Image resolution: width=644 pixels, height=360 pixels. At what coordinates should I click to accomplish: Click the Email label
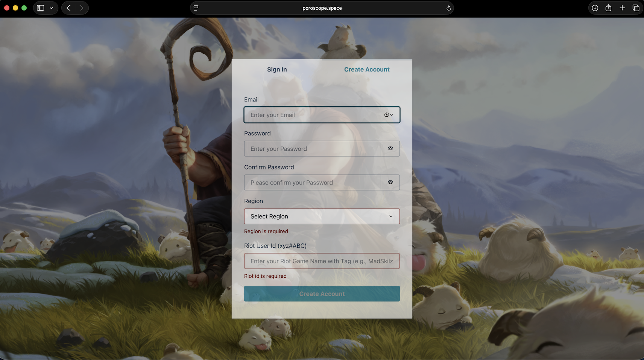click(251, 100)
